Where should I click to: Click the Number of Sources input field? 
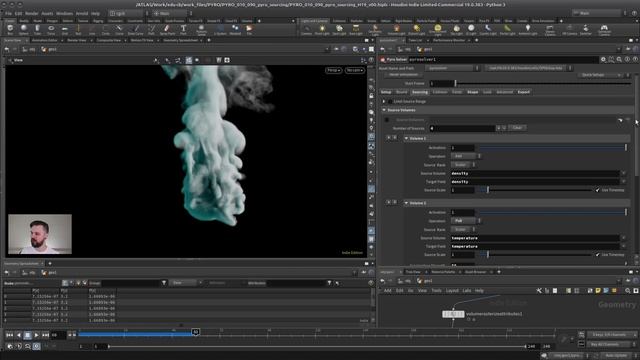coord(462,128)
